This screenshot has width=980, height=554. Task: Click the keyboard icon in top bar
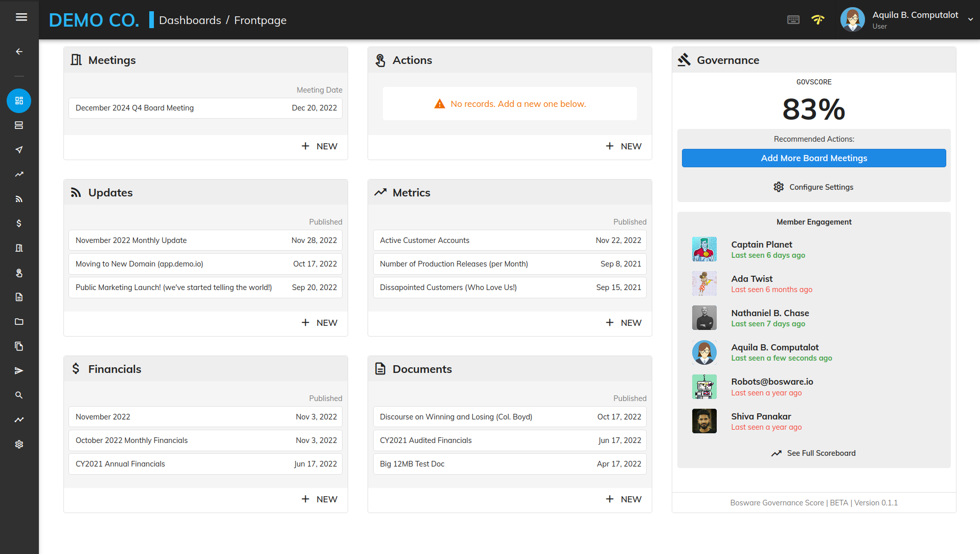tap(793, 20)
